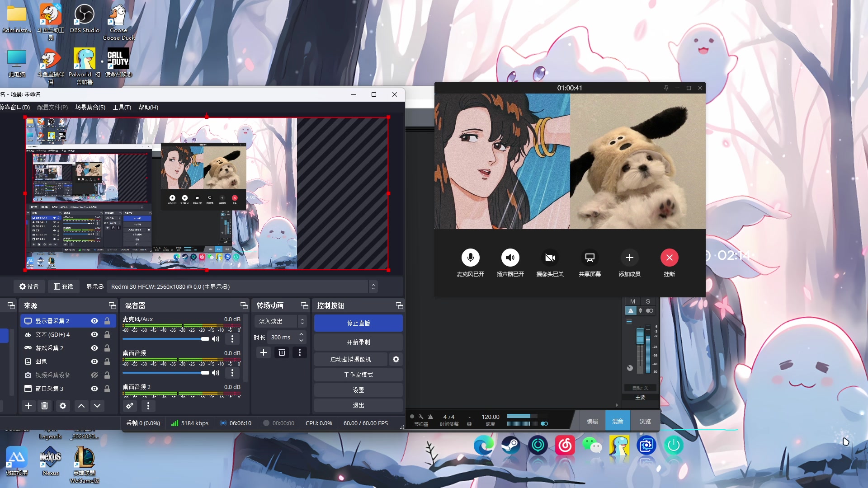Screen dimensions: 868x488
Task: Toggle visibility of 图像 source
Action: tap(94, 361)
